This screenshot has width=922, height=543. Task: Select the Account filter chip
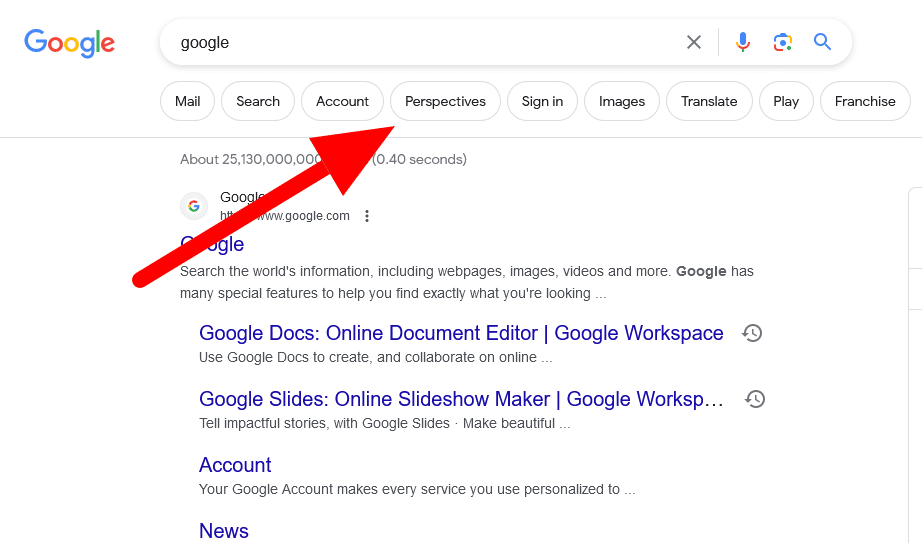[342, 101]
